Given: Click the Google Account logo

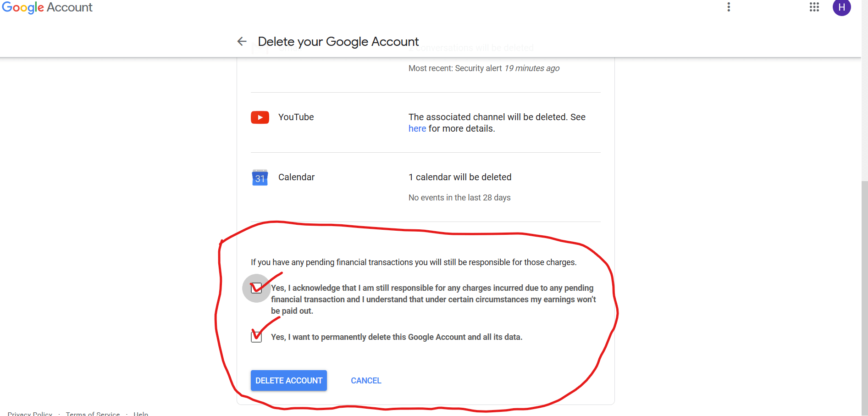Looking at the screenshot, I should pyautogui.click(x=47, y=7).
